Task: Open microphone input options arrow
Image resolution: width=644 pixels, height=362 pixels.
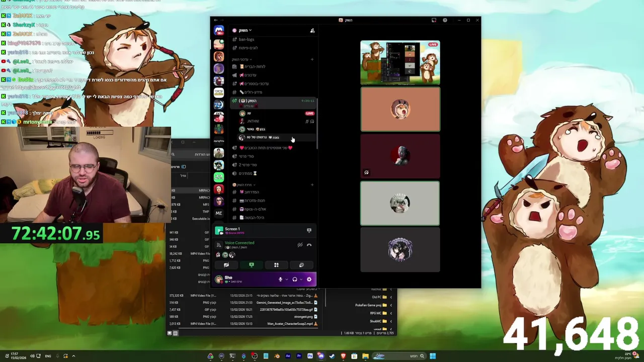Action: point(286,280)
